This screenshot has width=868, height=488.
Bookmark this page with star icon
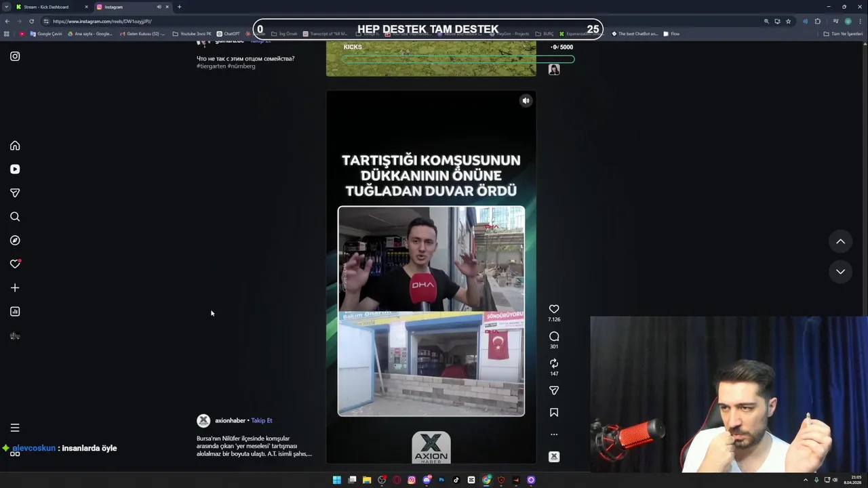788,21
